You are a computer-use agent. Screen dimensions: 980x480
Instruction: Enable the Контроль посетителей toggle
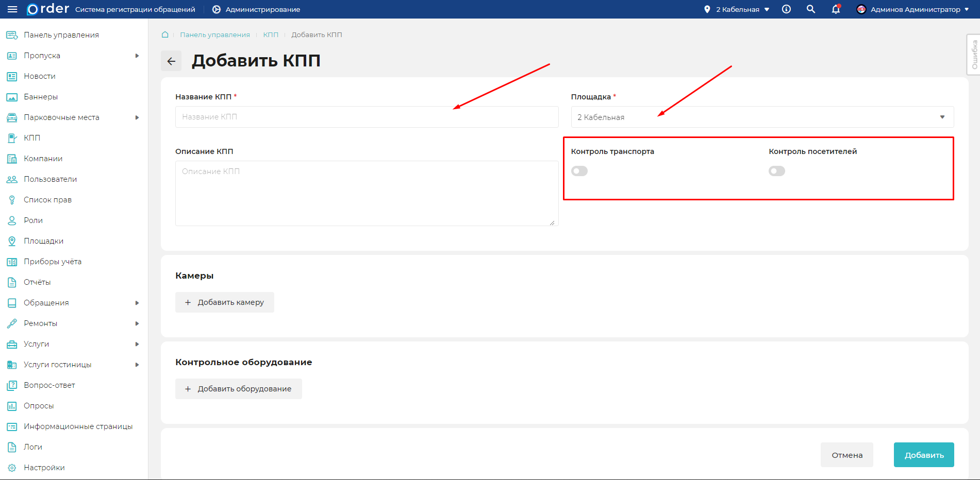[777, 171]
